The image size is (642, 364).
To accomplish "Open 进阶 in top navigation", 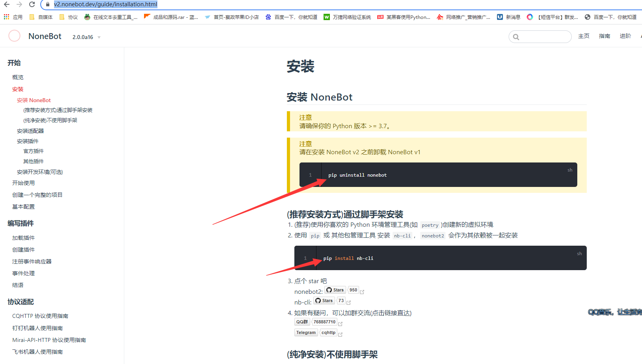I will point(625,36).
